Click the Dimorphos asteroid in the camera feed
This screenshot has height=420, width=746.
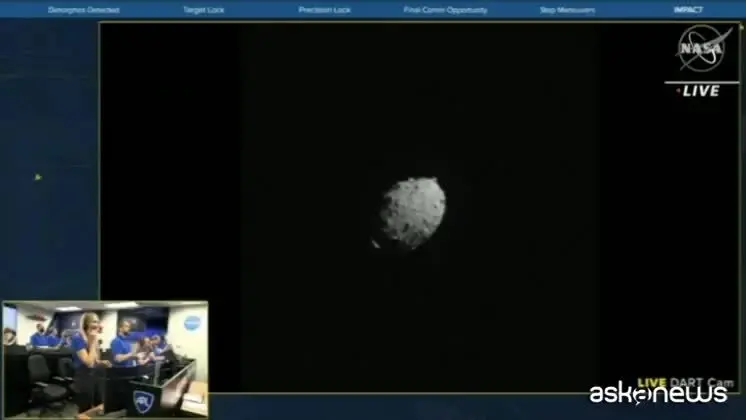click(413, 213)
